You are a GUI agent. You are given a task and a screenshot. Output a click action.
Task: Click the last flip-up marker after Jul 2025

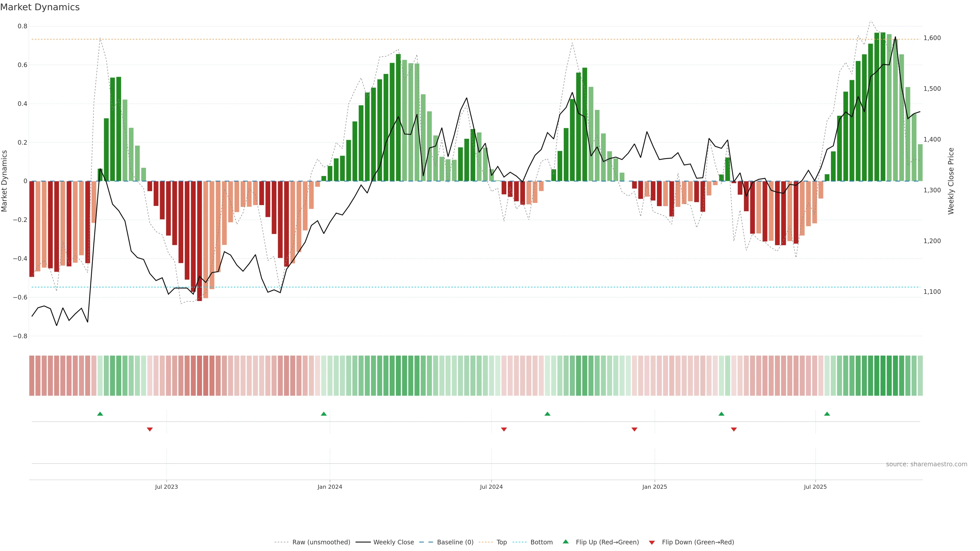827,414
